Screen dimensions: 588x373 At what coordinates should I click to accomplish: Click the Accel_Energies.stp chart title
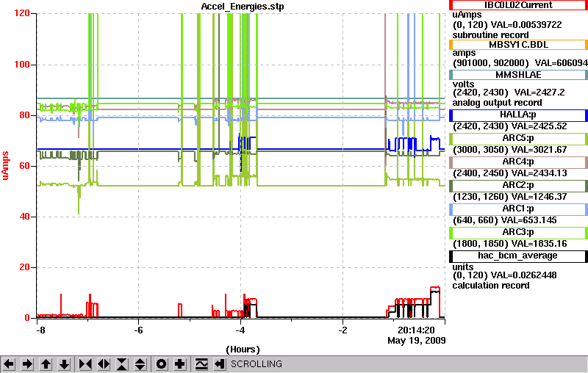point(243,7)
